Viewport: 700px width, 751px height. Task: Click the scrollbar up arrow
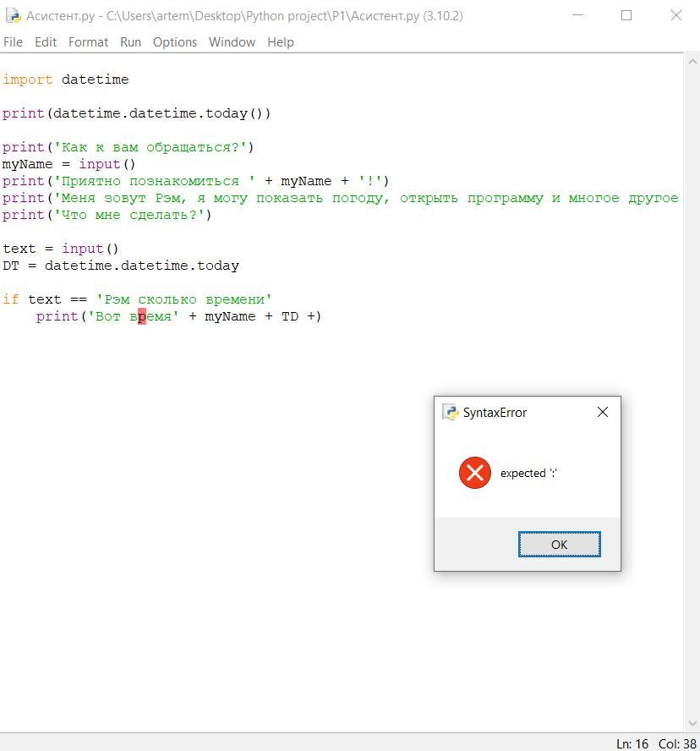click(692, 62)
